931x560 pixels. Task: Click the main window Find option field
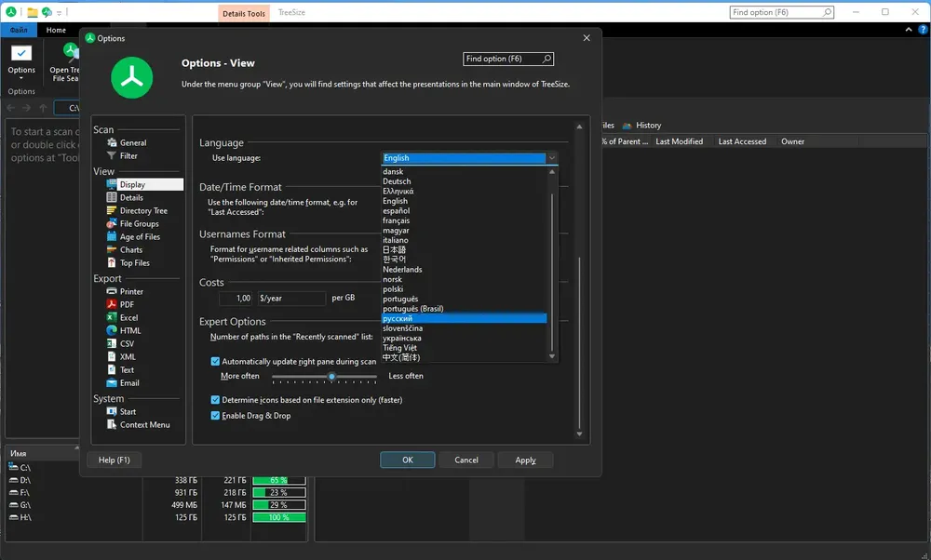pos(781,12)
